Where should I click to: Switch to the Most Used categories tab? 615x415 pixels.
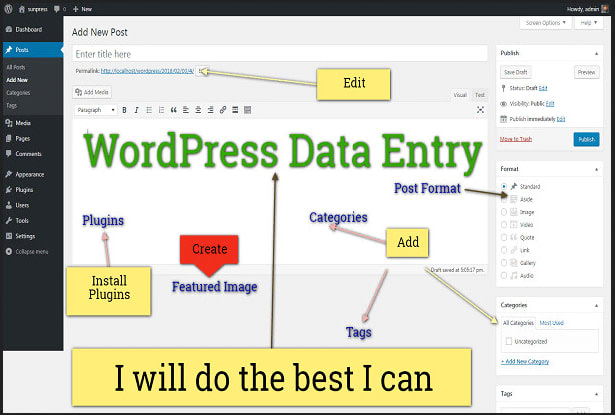pyautogui.click(x=551, y=323)
